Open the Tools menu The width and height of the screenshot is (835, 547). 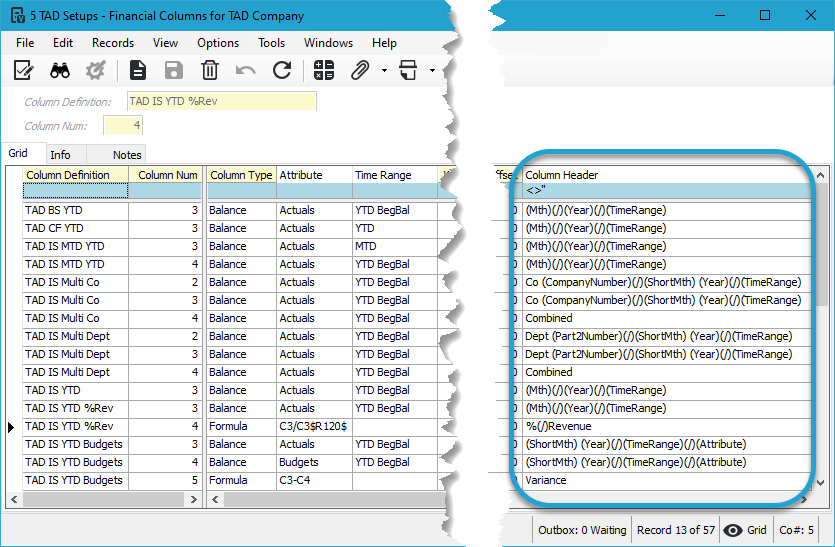click(x=272, y=43)
